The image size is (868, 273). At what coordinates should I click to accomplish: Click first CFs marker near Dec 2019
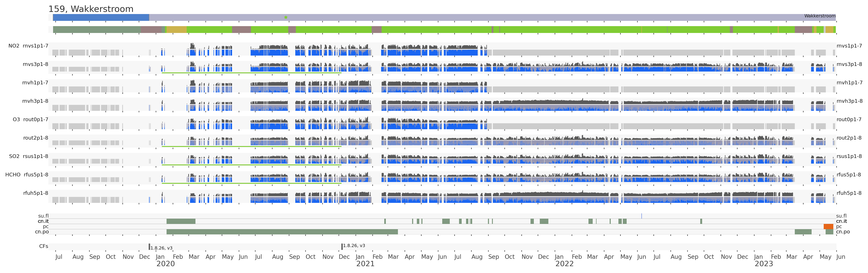[x=149, y=247]
